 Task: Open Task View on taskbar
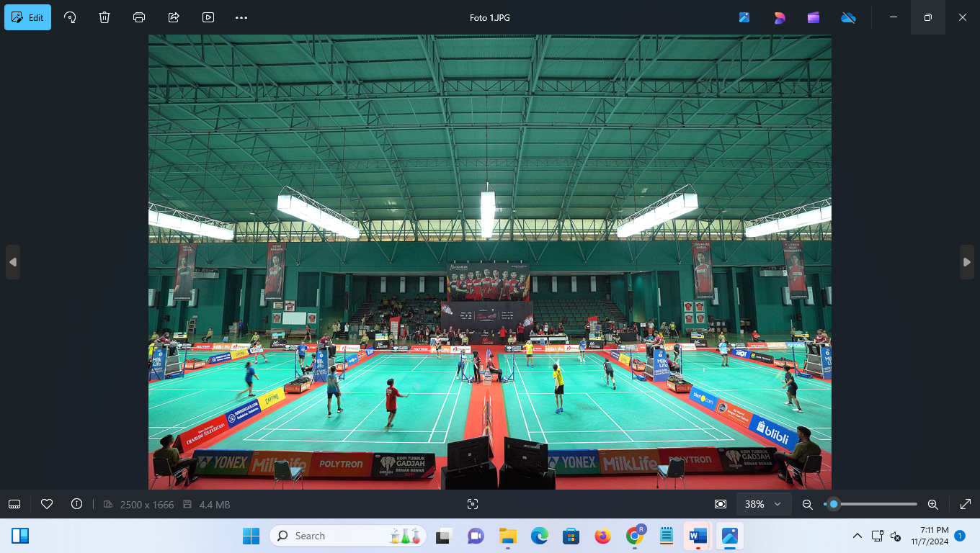click(443, 536)
